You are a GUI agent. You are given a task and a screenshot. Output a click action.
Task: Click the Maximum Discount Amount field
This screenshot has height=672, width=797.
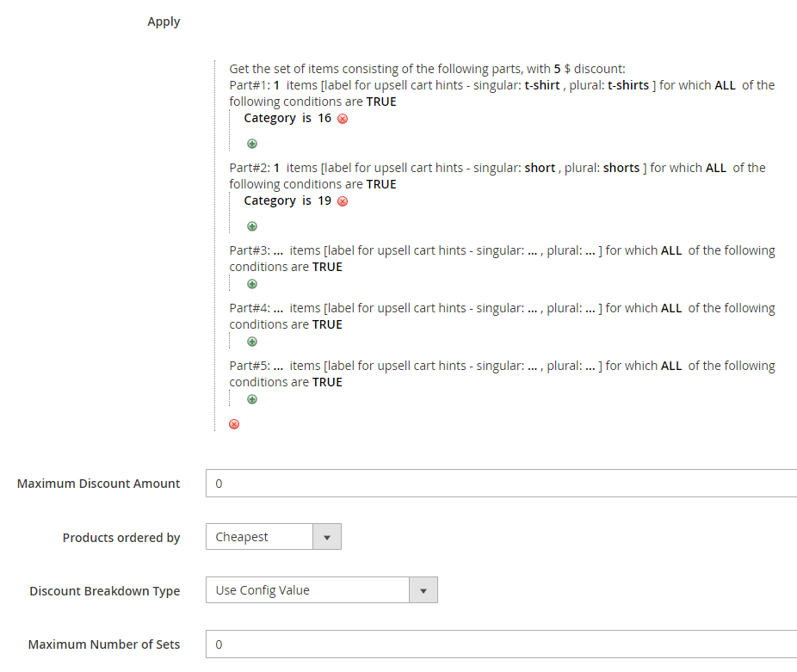(x=501, y=484)
